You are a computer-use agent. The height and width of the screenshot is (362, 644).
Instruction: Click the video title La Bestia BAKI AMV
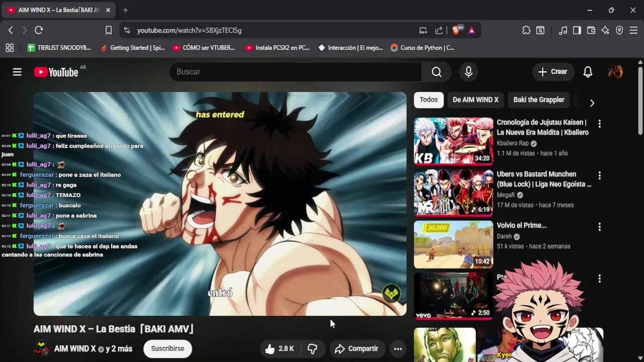tap(114, 329)
